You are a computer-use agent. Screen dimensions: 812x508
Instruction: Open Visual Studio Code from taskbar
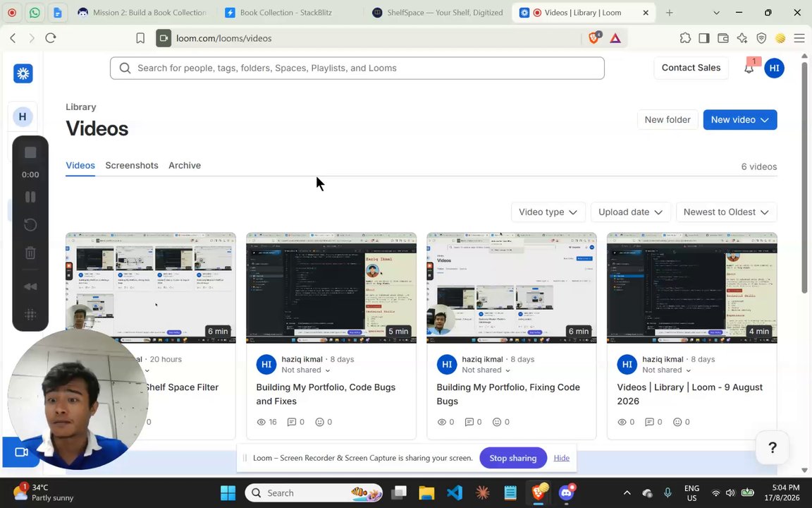pos(454,493)
